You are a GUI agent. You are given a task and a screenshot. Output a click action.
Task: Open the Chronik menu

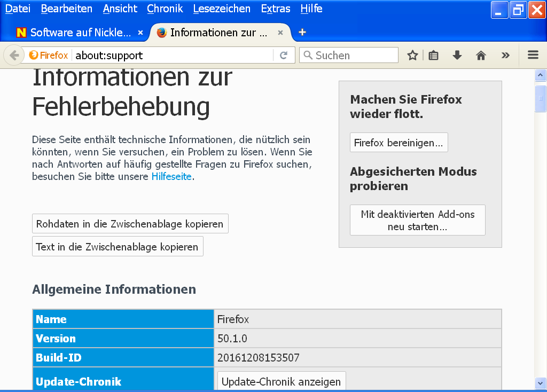165,9
